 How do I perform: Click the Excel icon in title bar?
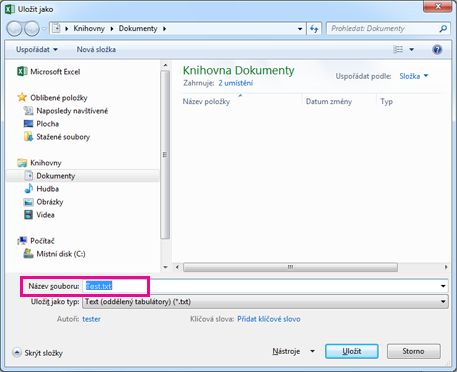pos(9,9)
